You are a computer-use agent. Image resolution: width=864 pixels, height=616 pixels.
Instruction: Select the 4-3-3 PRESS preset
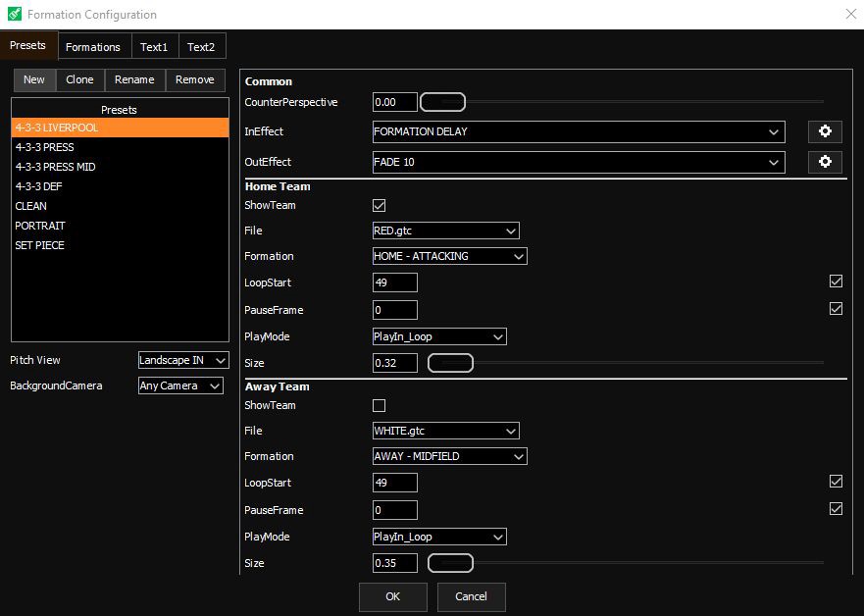pos(120,147)
